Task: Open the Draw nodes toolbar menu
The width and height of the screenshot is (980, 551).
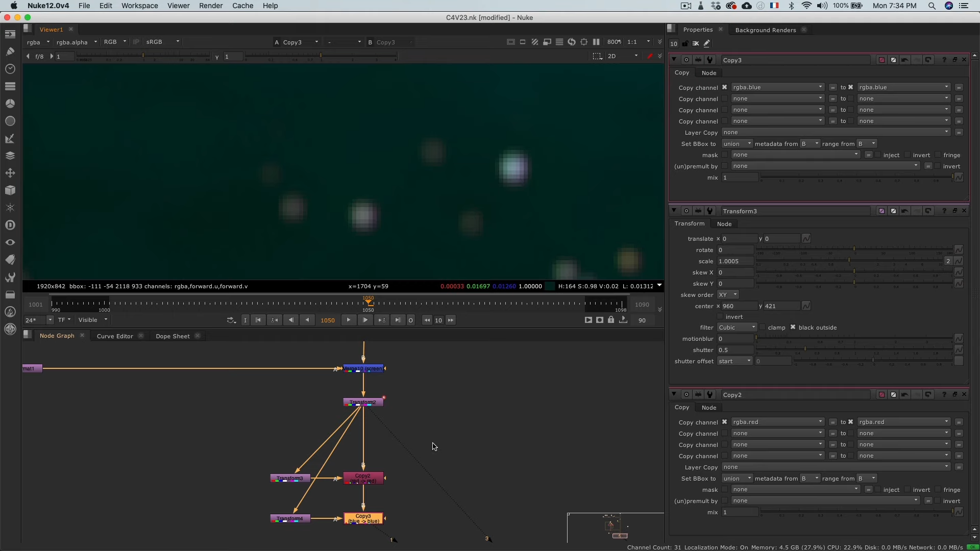Action: pos(10,52)
